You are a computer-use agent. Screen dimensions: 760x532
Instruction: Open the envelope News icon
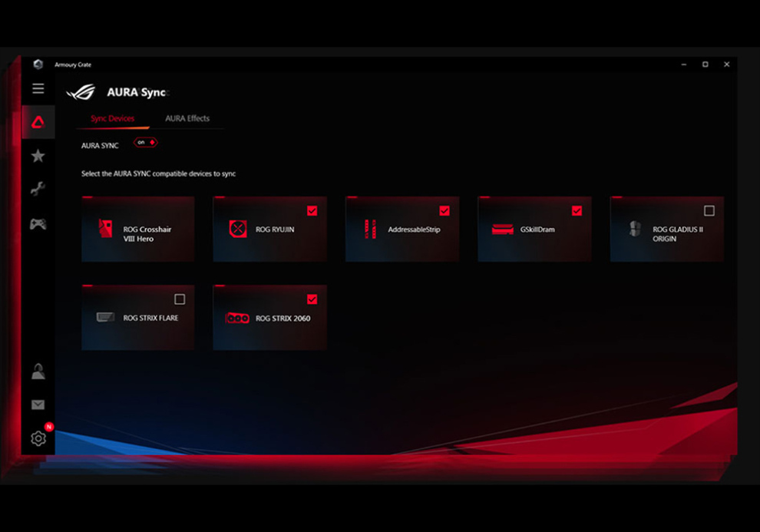38,405
